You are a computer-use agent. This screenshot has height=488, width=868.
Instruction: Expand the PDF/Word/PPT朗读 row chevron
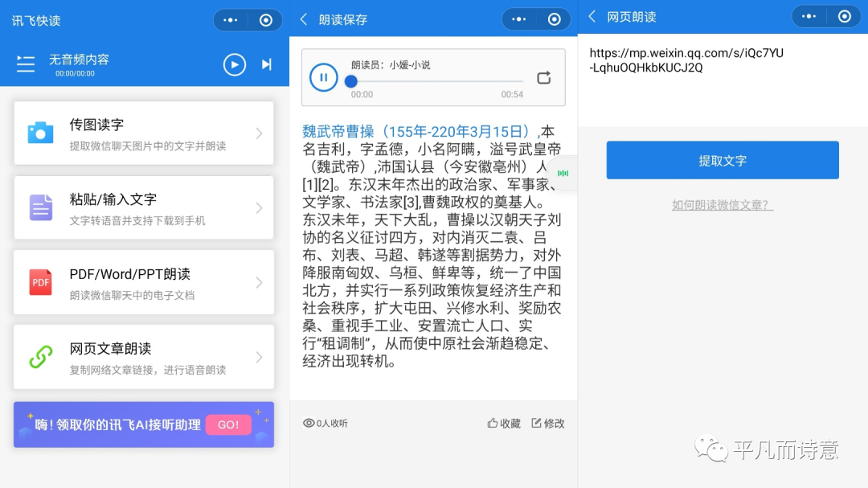click(259, 282)
